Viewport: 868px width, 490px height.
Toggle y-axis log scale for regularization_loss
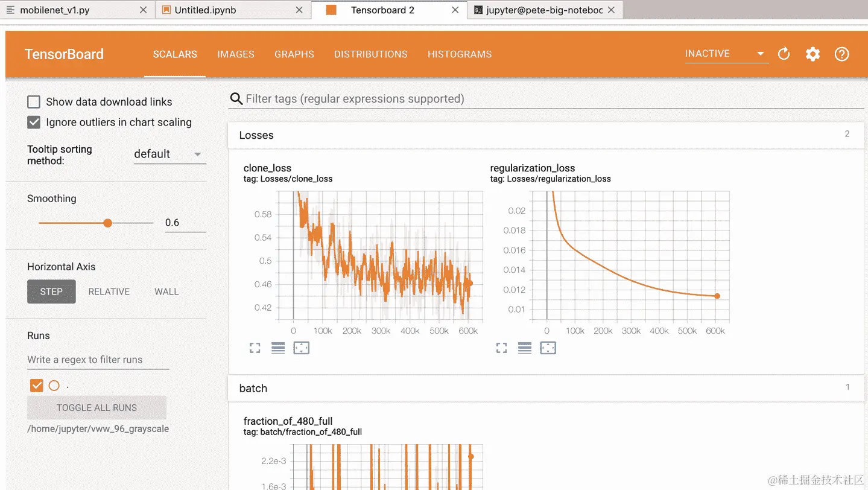525,348
